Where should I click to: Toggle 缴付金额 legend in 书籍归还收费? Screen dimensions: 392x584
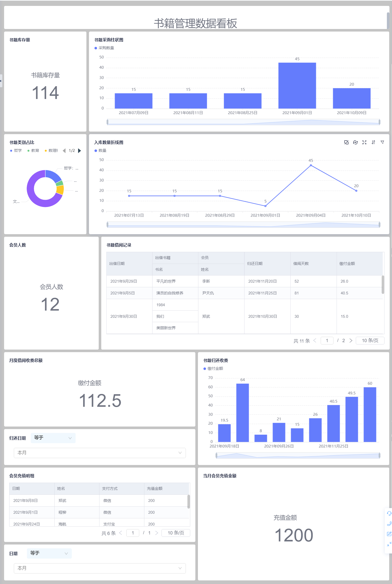pos(213,369)
